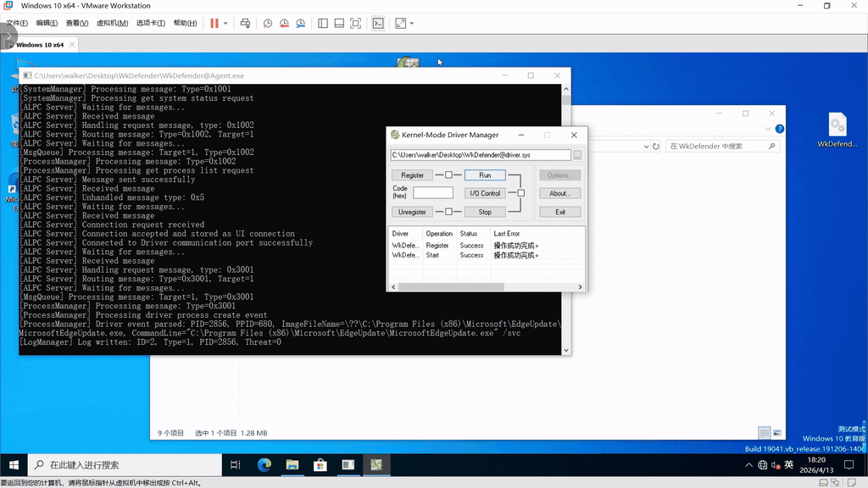The height and width of the screenshot is (488, 868).
Task: Expand the Explorer ribbon chevron
Action: coord(768,129)
